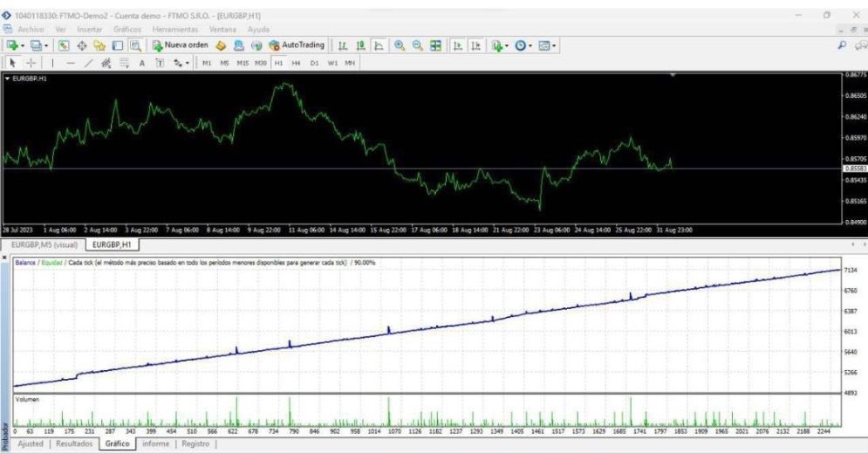Zoom in on the chart

coord(399,45)
